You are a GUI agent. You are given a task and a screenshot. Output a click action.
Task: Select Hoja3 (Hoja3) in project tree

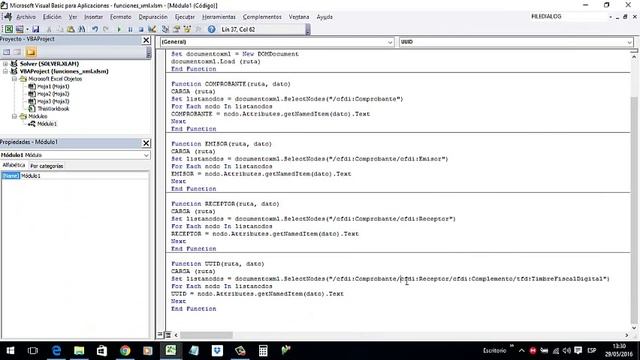click(53, 101)
